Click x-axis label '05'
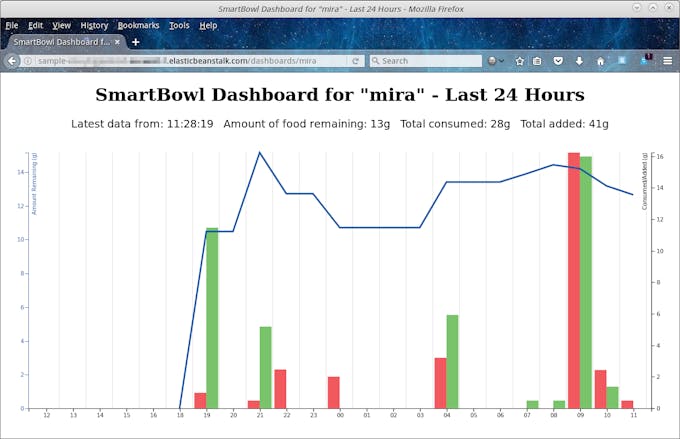 [x=474, y=415]
